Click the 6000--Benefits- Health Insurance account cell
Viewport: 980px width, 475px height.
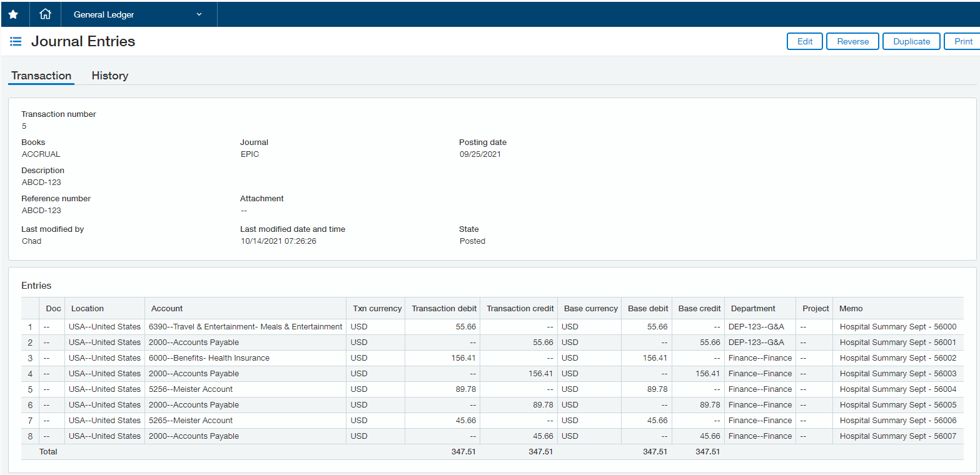coord(209,358)
